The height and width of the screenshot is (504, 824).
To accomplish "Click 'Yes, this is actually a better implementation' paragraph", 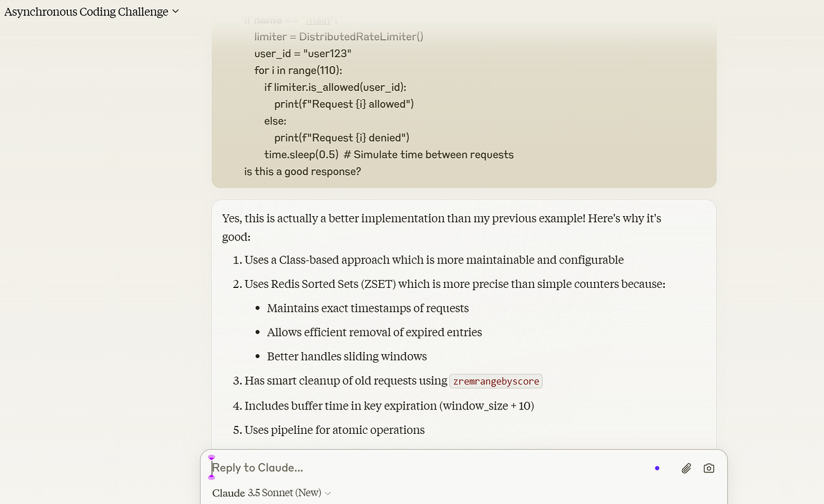I will 441,227.
